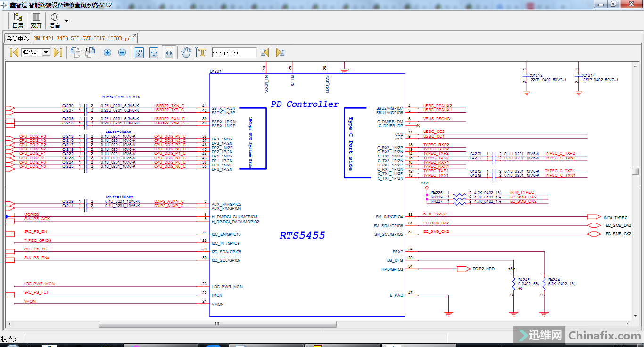The width and height of the screenshot is (644, 347).
Task: Rotate the page counterclockwise
Action: (x=90, y=52)
